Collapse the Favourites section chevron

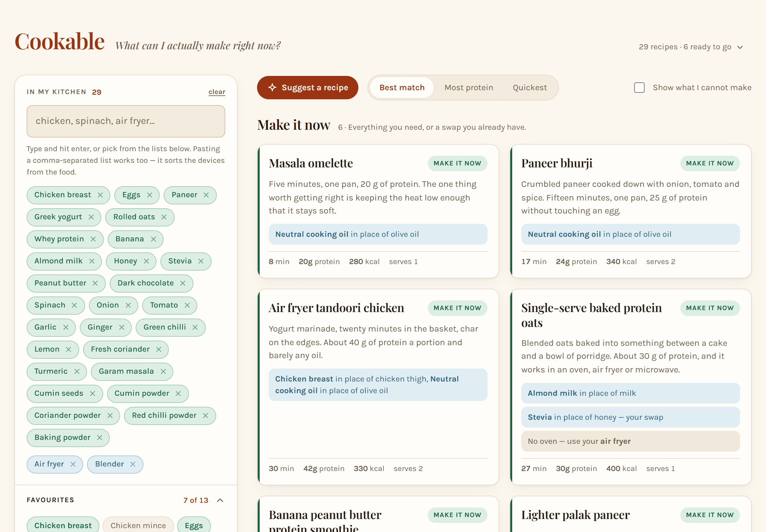tap(220, 500)
